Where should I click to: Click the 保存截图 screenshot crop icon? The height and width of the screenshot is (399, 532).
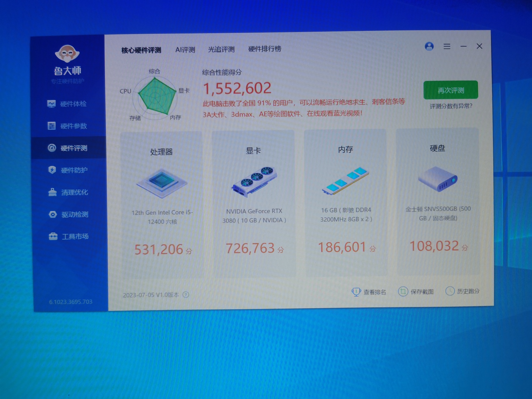[x=403, y=291]
